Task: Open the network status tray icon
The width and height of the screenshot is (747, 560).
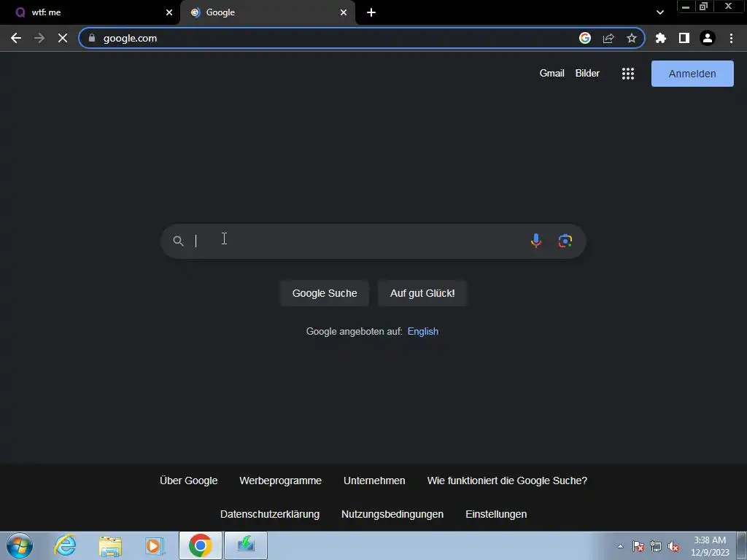Action: (656, 546)
